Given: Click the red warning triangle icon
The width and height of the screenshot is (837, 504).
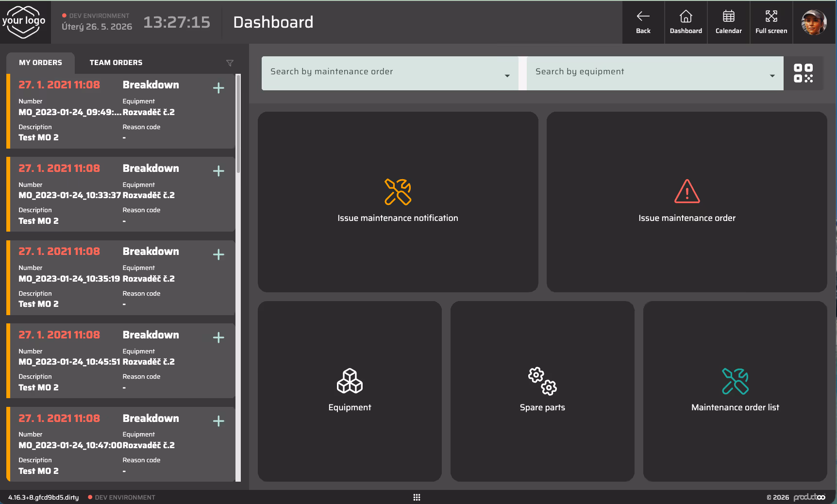Looking at the screenshot, I should (x=687, y=191).
